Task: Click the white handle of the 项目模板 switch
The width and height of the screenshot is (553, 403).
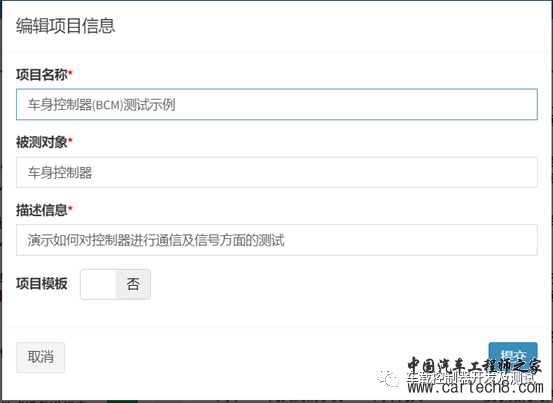Action: (x=98, y=284)
